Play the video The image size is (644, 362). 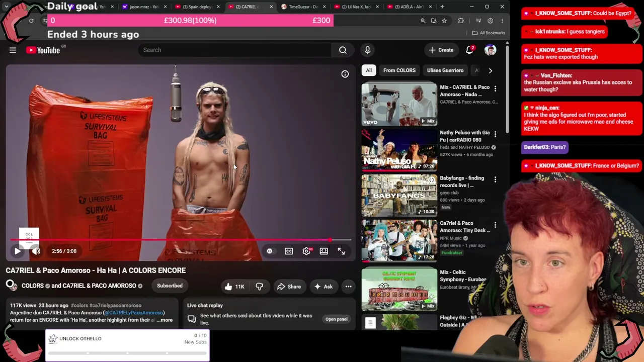17,251
